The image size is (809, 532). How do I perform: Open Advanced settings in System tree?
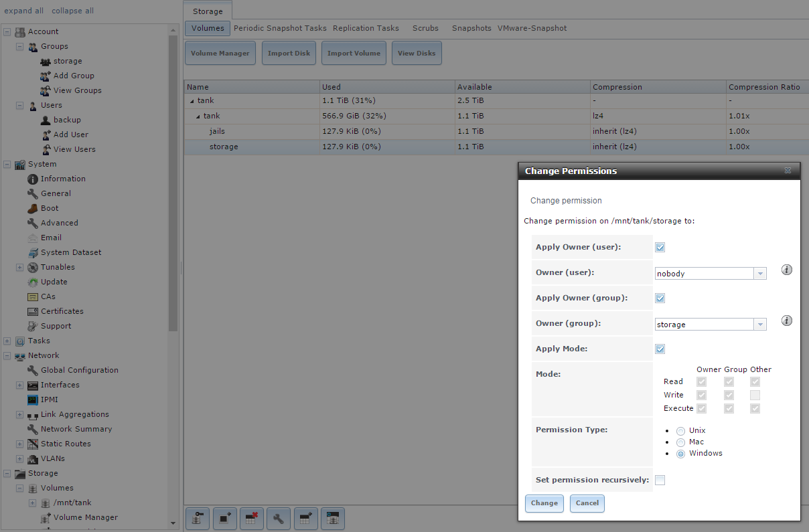(x=59, y=223)
